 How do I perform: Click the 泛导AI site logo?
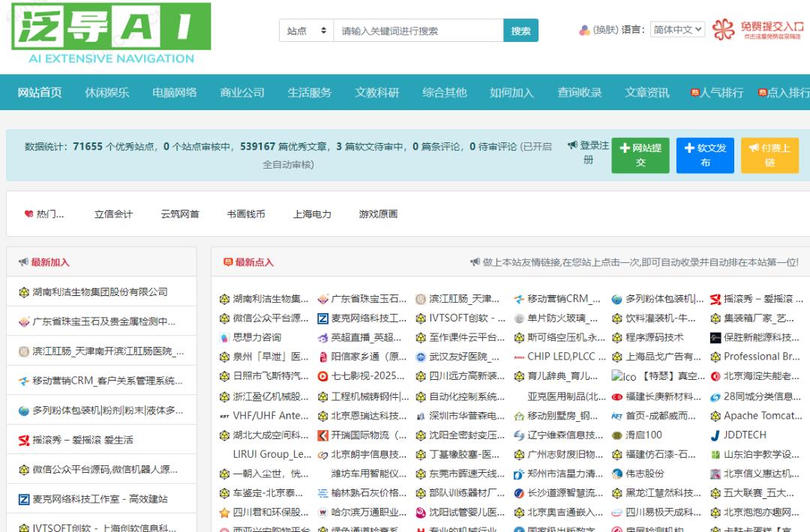[111, 36]
